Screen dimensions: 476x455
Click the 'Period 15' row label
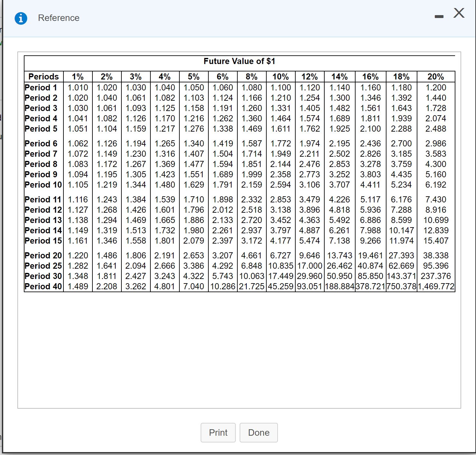(x=43, y=241)
